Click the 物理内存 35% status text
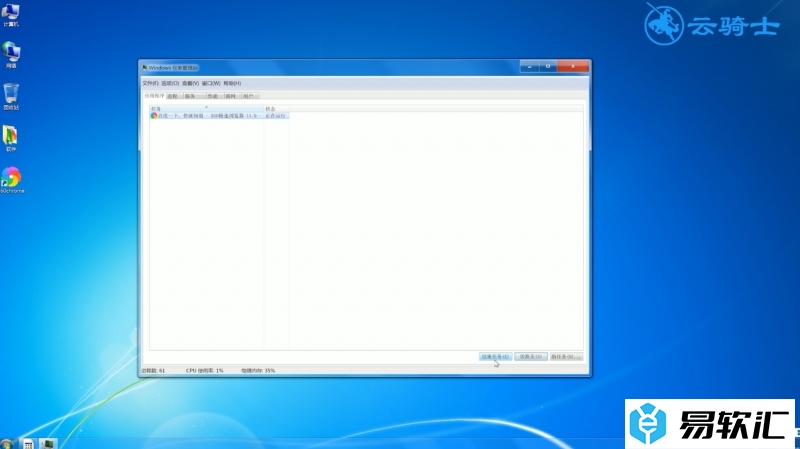The height and width of the screenshot is (449, 800). (258, 370)
